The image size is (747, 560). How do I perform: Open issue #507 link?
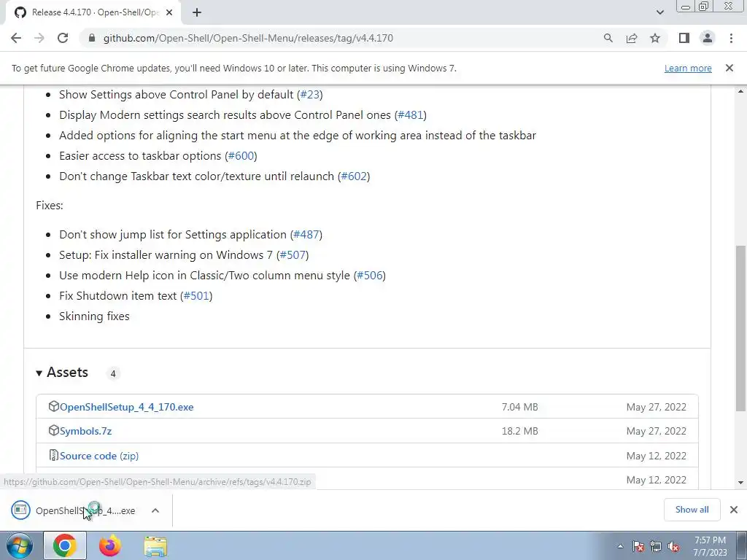(293, 254)
